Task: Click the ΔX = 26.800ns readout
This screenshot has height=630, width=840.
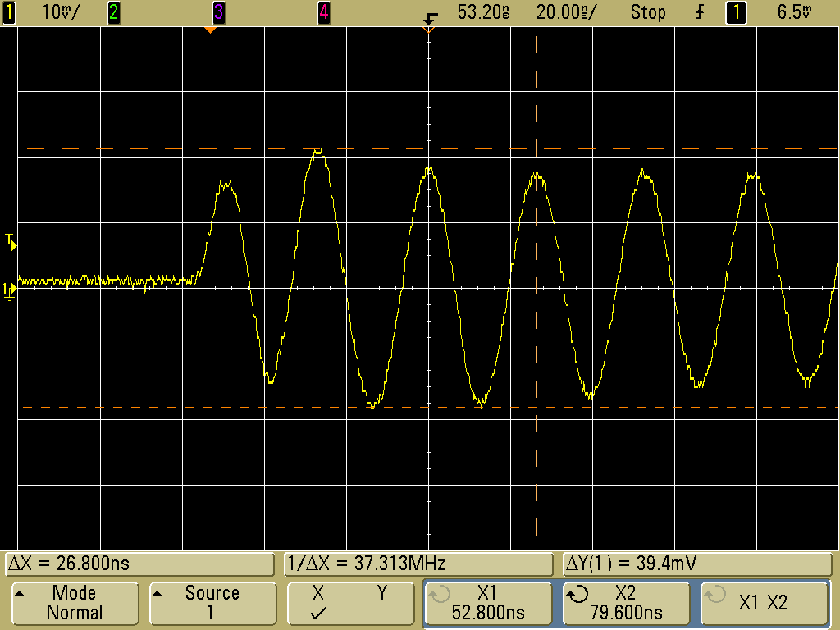Action: tap(140, 564)
